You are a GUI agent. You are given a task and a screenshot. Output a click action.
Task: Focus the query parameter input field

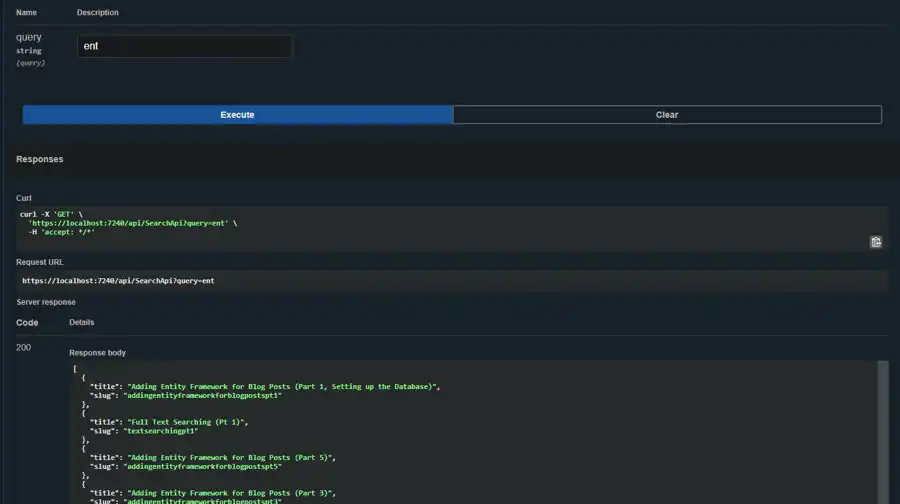[x=185, y=46]
